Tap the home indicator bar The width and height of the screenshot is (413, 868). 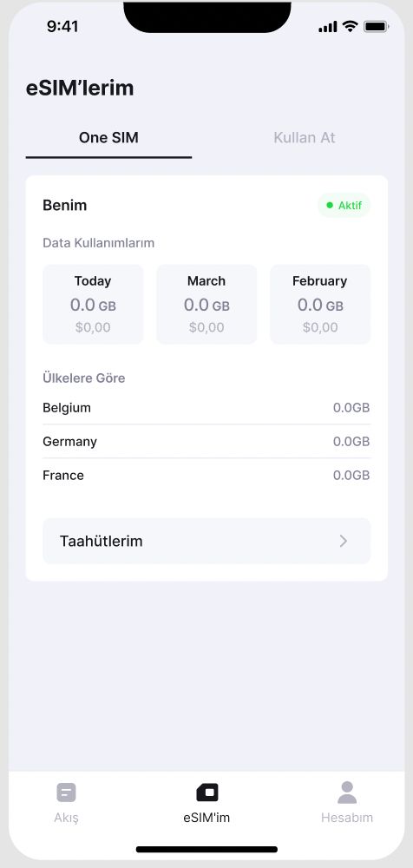tap(206, 849)
